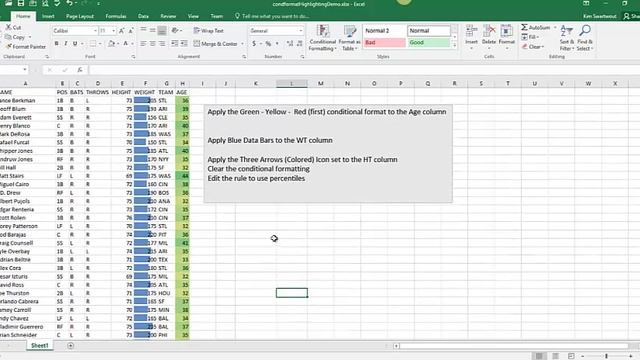The image size is (640, 360).
Task: Center text horizontally
Action: [x=153, y=44]
